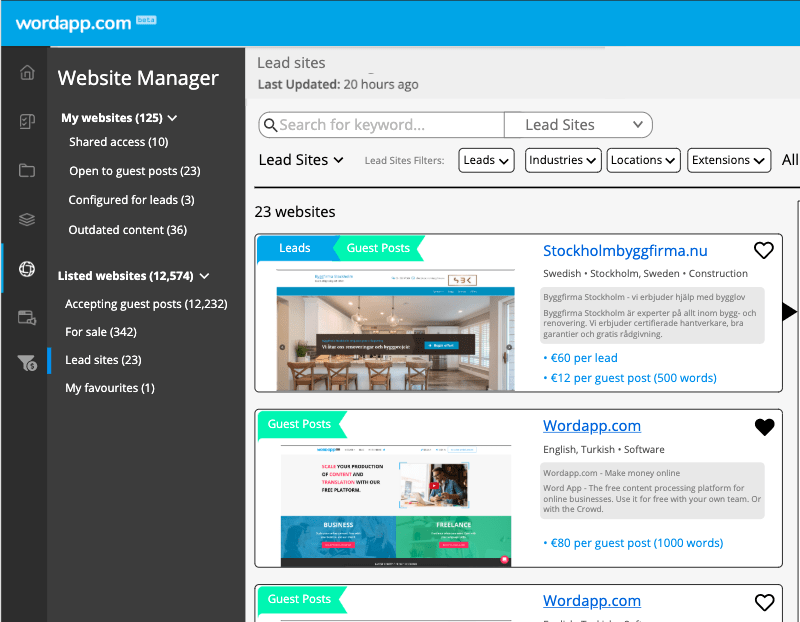Open the tasks checklist sidebar icon
The image size is (800, 622).
pos(27,121)
